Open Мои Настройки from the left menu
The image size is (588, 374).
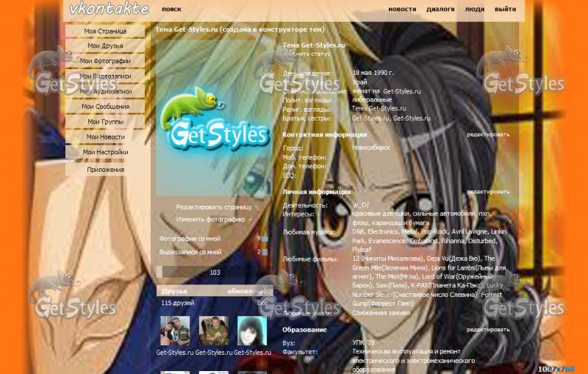pyautogui.click(x=105, y=152)
